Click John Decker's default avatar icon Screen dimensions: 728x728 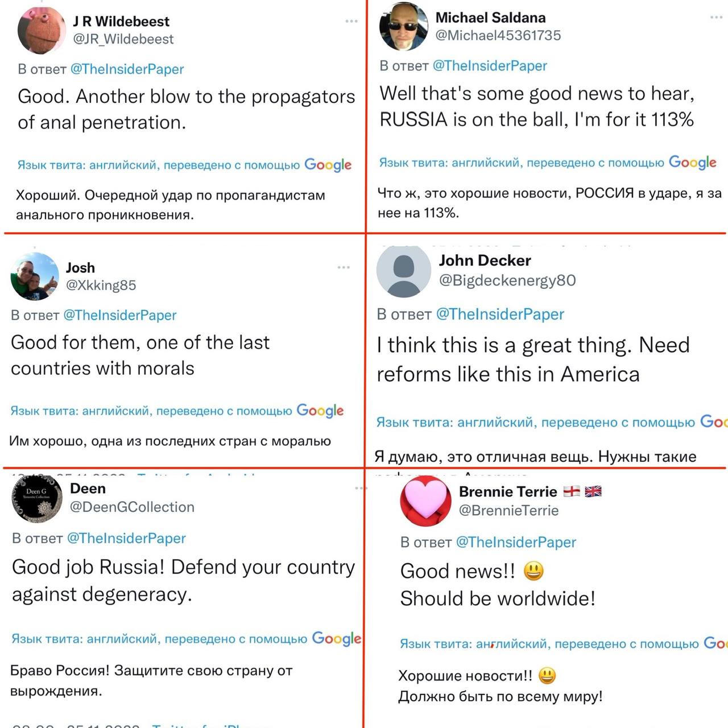coord(403,271)
